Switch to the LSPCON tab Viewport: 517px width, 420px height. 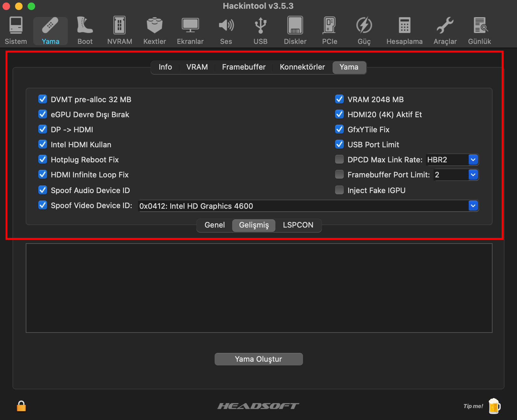[298, 225]
